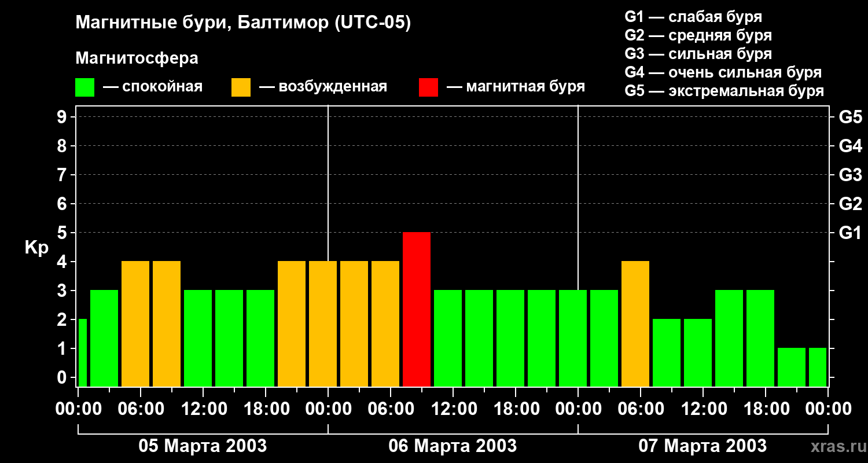Select the '06 Марта 2003' date label

click(453, 446)
